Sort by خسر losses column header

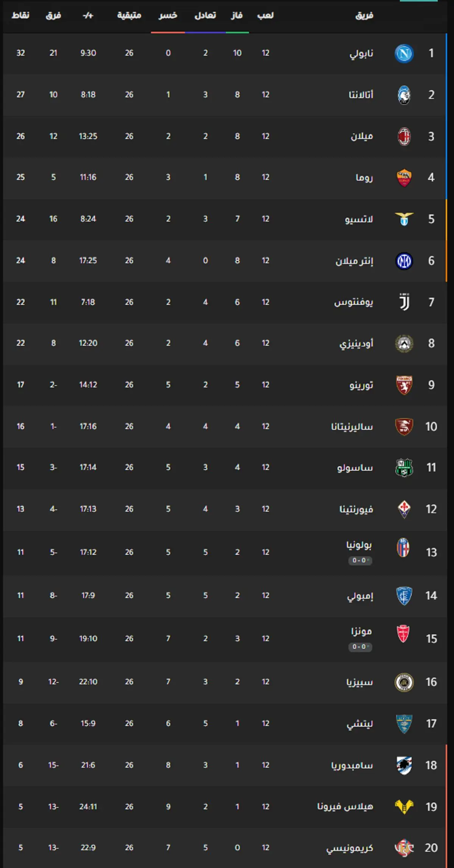[x=168, y=16]
